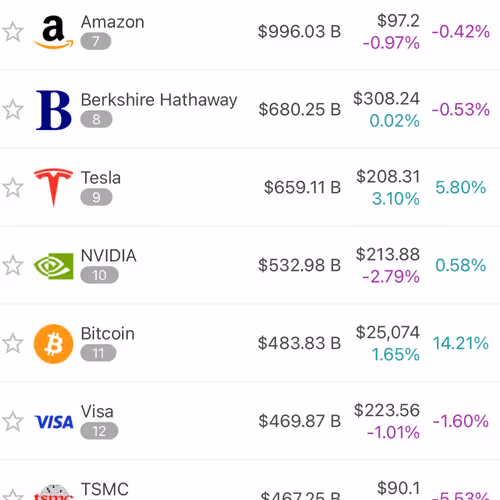Toggle favorite star for Berkshire Hathaway
The height and width of the screenshot is (500, 500).
(13, 110)
